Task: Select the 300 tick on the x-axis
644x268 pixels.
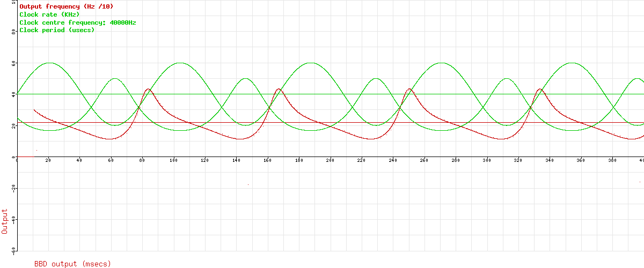Action: (x=487, y=160)
